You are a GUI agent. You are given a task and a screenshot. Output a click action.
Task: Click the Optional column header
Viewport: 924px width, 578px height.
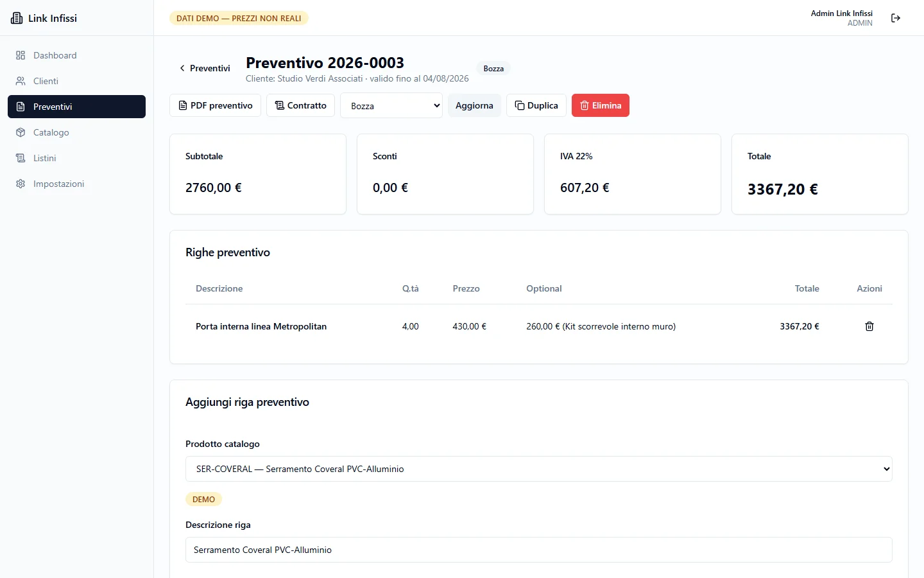[544, 288]
